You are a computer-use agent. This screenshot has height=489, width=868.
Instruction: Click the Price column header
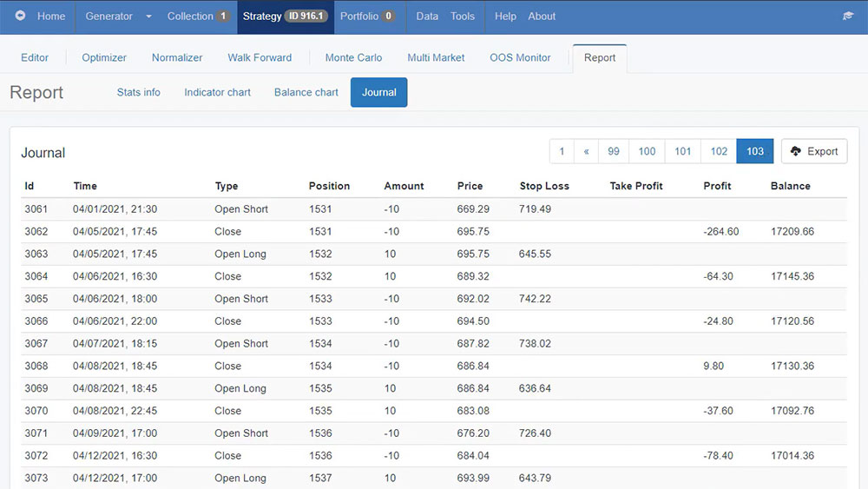[470, 186]
